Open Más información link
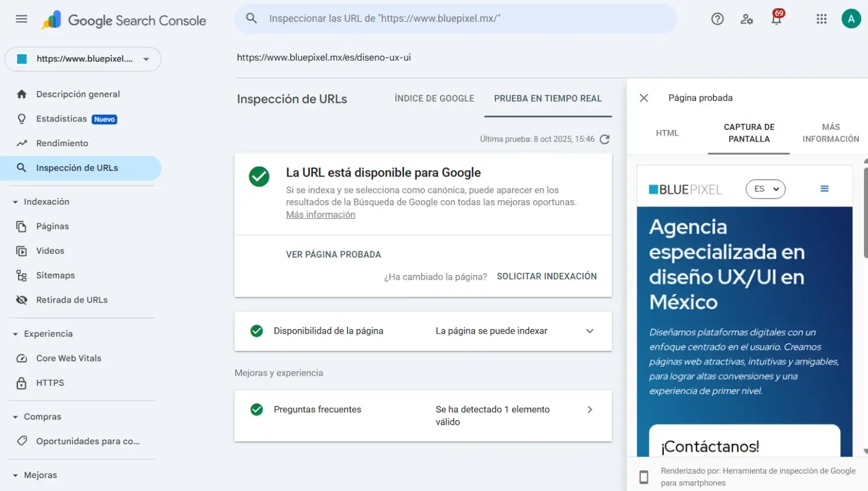The width and height of the screenshot is (868, 491). point(320,215)
